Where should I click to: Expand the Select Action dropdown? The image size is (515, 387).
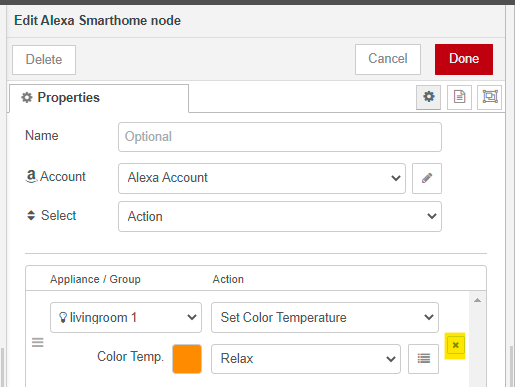(280, 216)
